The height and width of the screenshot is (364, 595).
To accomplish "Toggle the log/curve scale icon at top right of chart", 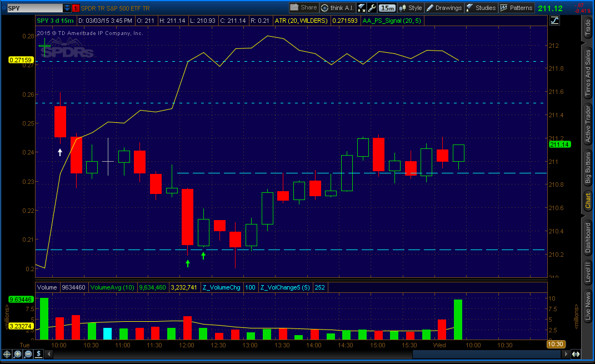I will tap(554, 21).
